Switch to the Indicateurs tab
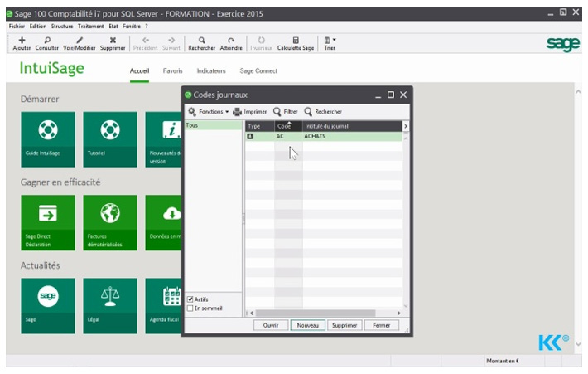588x374 pixels. 210,71
